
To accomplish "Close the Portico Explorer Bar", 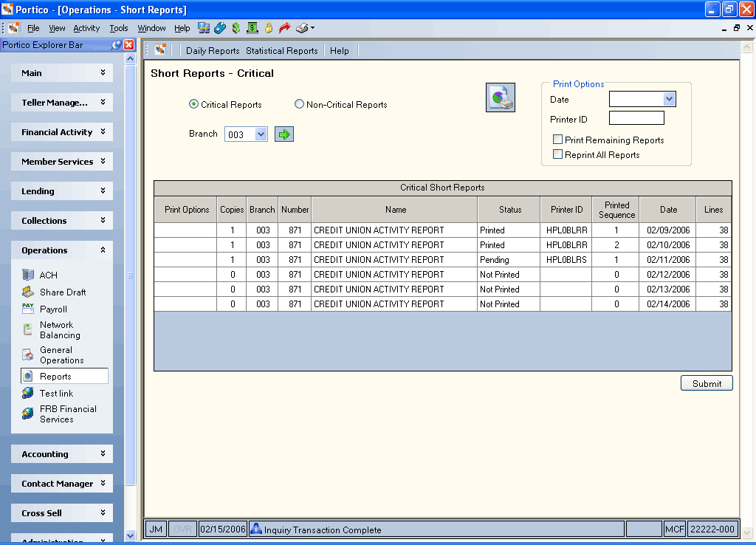I will coord(128,45).
